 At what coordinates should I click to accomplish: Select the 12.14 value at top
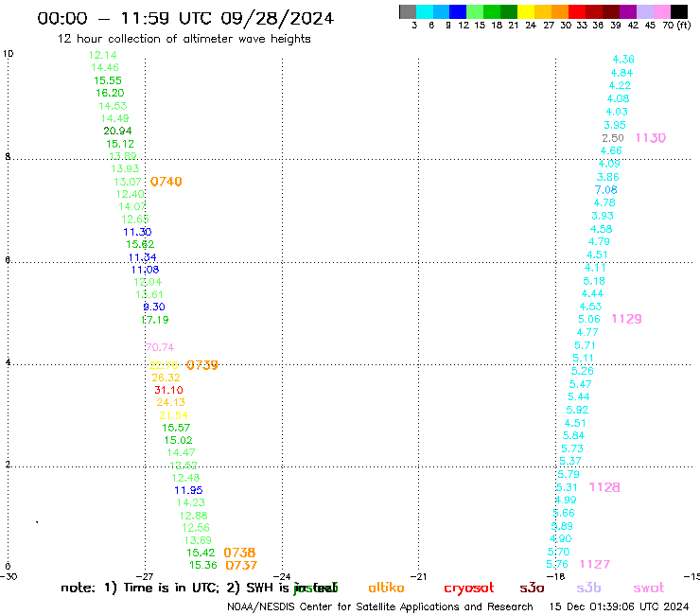pos(103,55)
